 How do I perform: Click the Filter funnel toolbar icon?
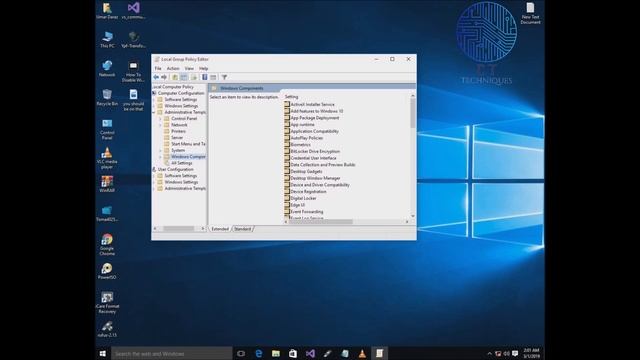(x=224, y=77)
